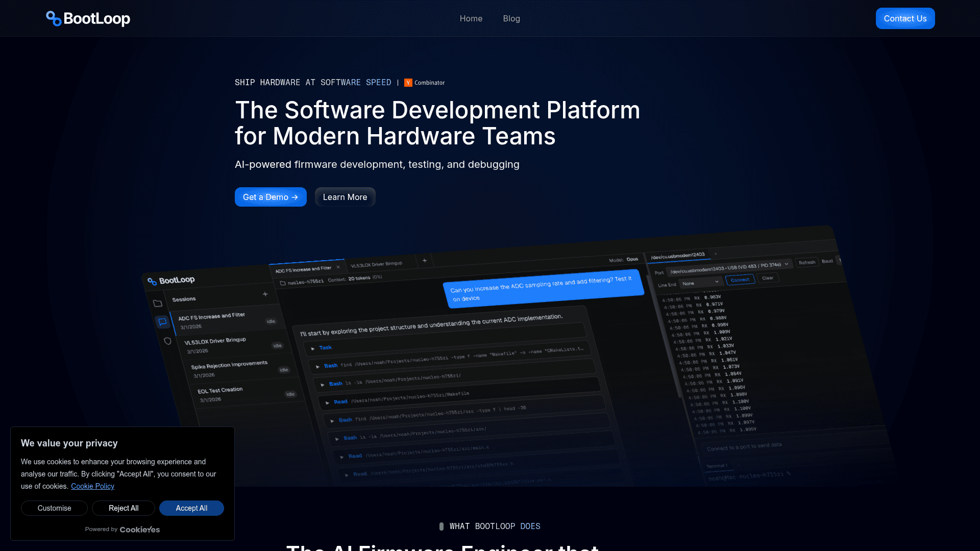Screen dimensions: 980x551
Task: Click the CookieYes logo
Action: 140,530
